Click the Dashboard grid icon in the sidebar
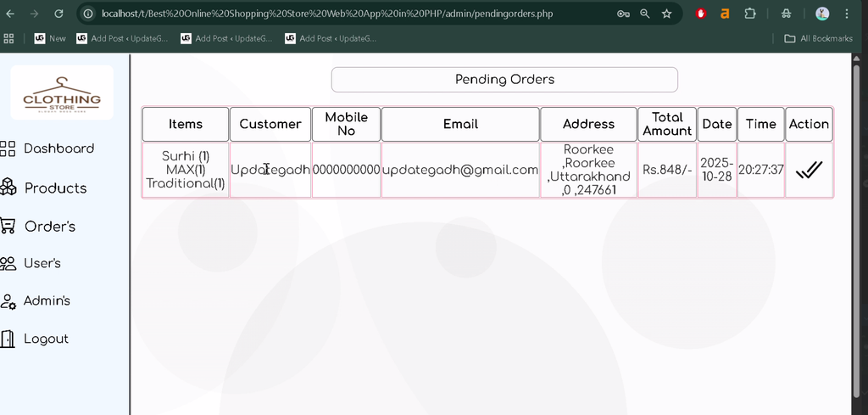This screenshot has width=868, height=415. coord(7,149)
